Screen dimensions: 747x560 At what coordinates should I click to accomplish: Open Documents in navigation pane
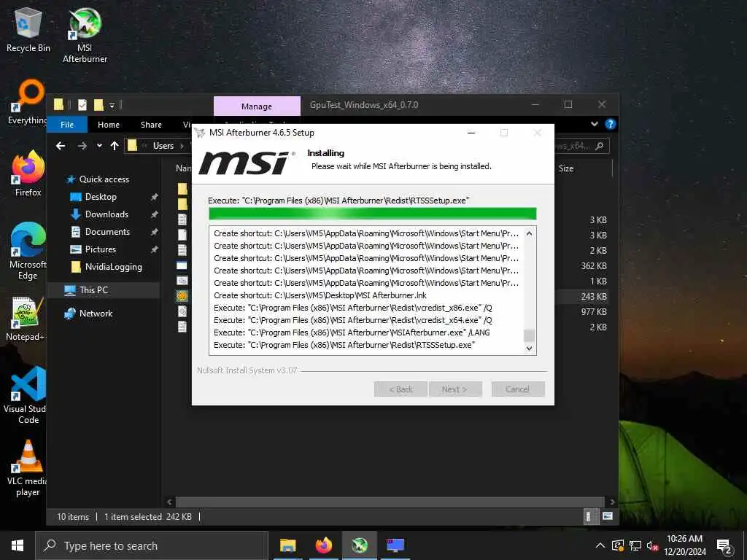(107, 232)
